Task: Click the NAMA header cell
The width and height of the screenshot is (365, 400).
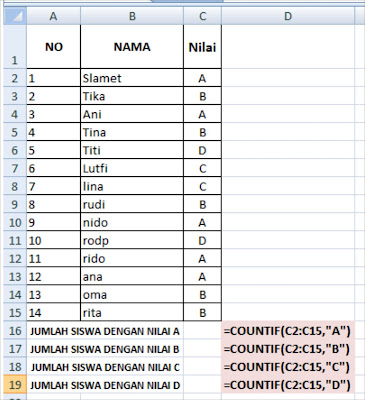Action: point(132,47)
